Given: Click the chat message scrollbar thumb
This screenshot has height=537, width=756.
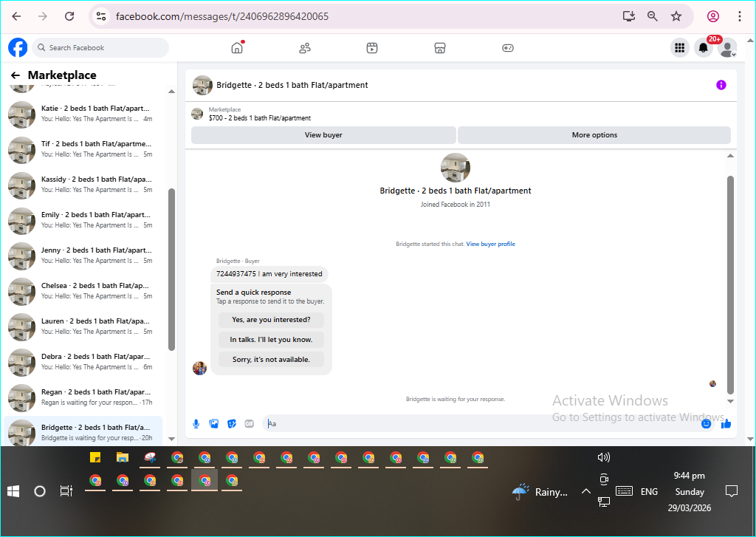Looking at the screenshot, I should [x=730, y=284].
